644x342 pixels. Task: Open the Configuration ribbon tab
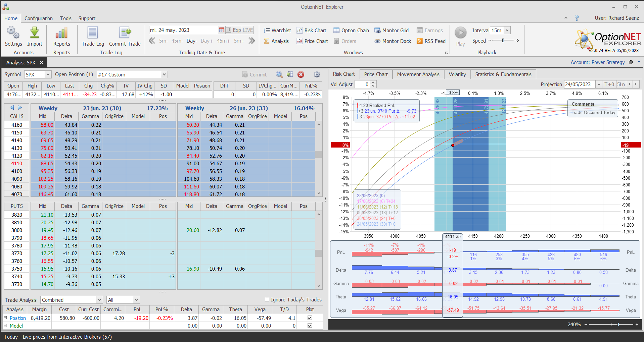point(38,18)
